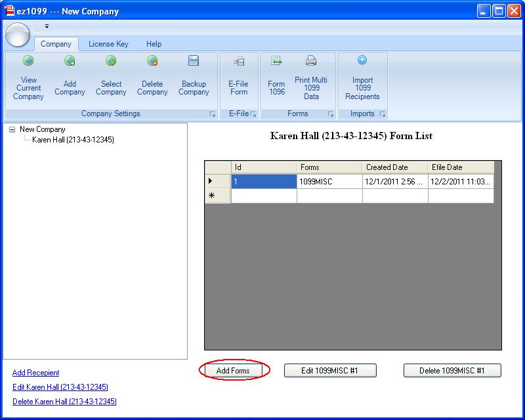Viewport: 525px width, 420px height.
Task: Open View Current Company
Action: 28,79
